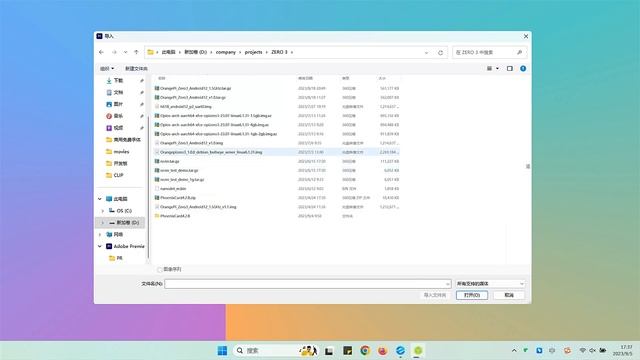The width and height of the screenshot is (640, 360).
Task: Expand the filename history dropdown arrow
Action: [448, 284]
